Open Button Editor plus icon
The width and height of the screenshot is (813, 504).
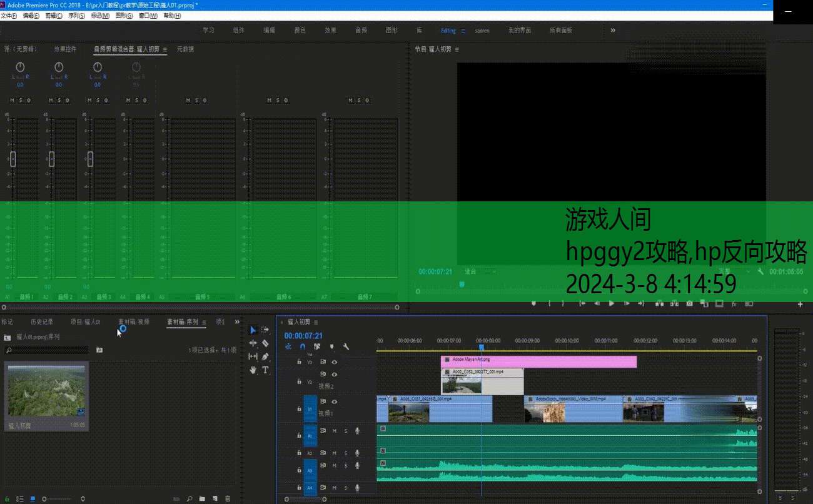tap(800, 304)
